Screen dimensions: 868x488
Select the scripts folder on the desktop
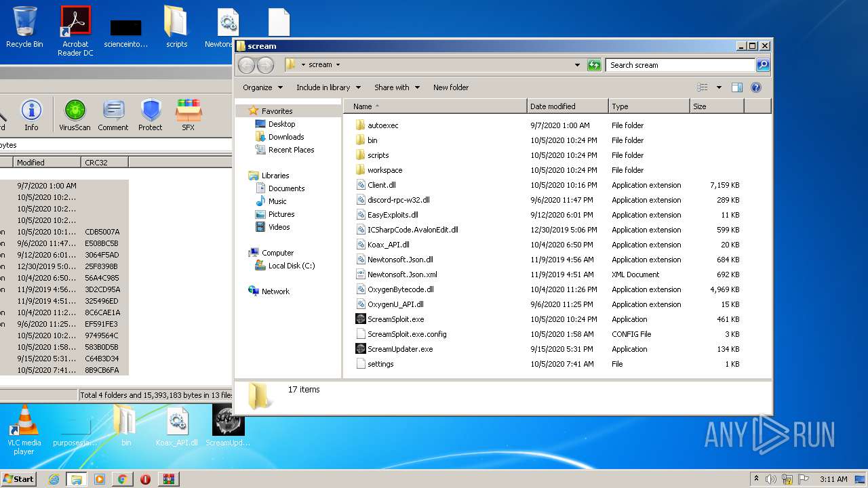(176, 28)
